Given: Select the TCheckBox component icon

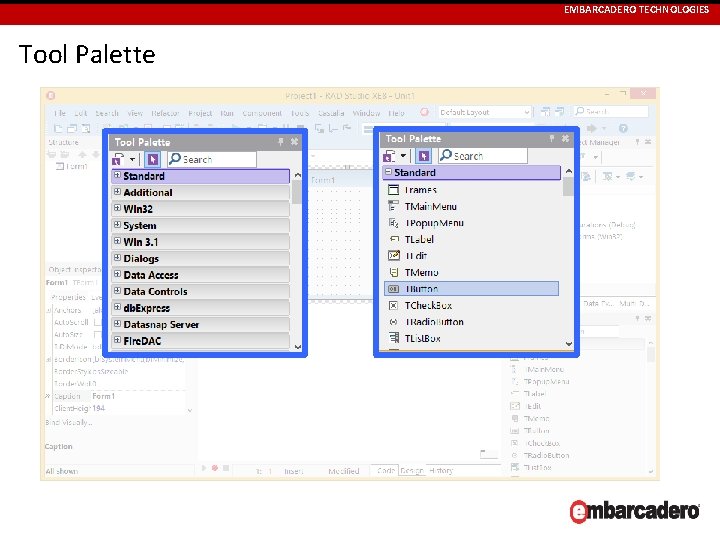Looking at the screenshot, I should click(394, 305).
